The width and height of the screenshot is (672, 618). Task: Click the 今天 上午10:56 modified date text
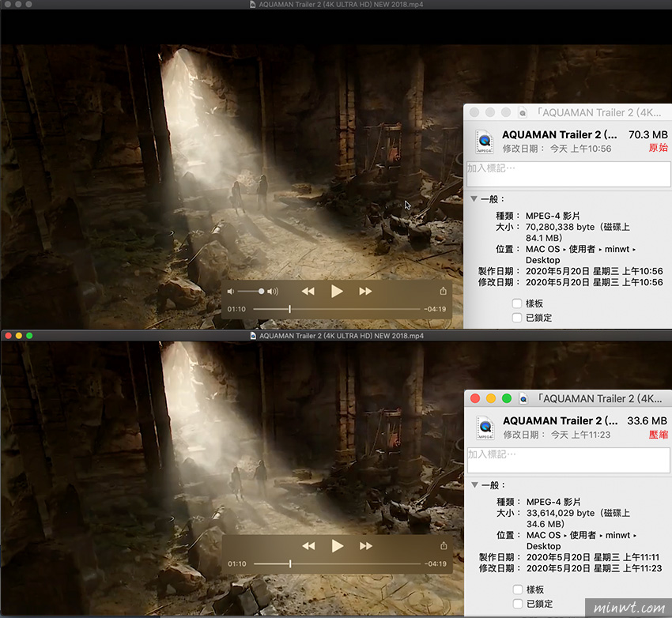point(581,149)
